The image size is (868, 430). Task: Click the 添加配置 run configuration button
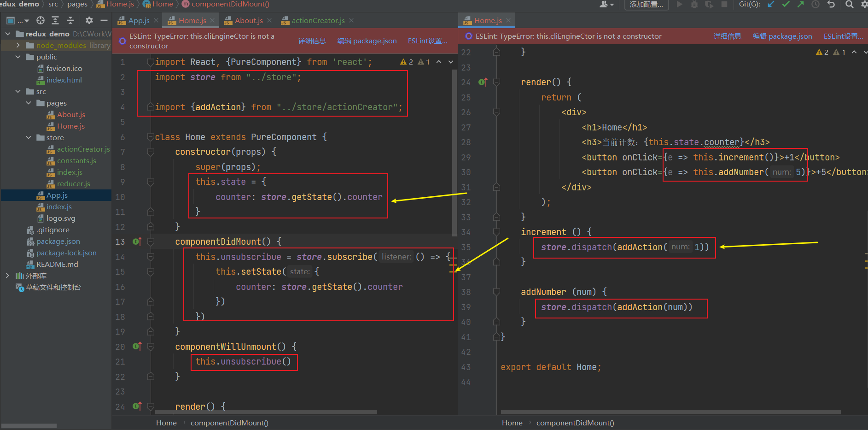[x=647, y=5]
